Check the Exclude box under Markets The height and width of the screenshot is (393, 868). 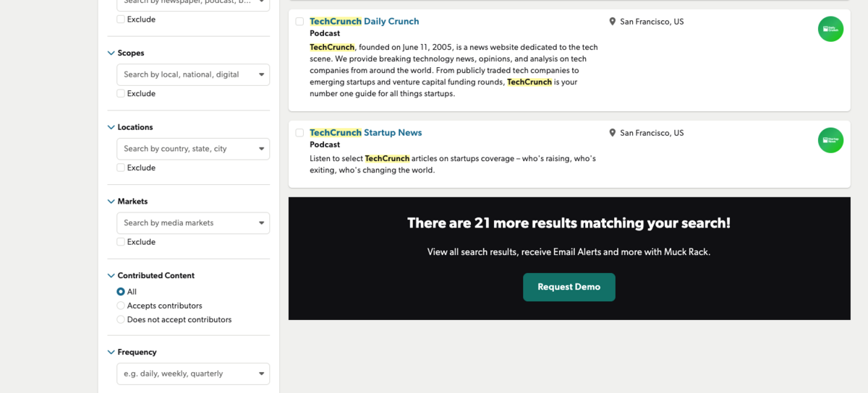pyautogui.click(x=121, y=242)
